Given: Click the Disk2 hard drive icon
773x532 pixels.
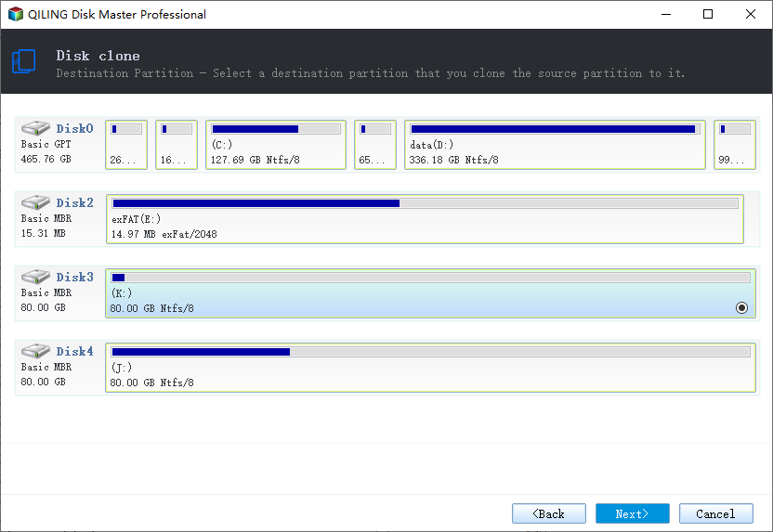Looking at the screenshot, I should point(35,202).
